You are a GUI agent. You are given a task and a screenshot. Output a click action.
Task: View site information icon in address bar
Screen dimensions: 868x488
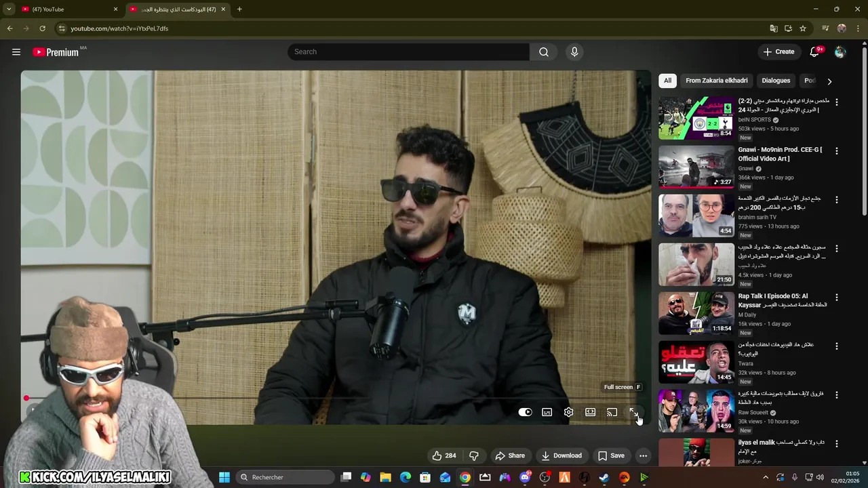(62, 28)
